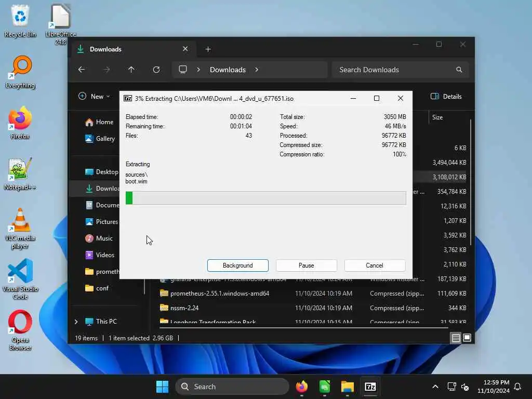Screen dimensions: 532x399
Task: Select Downloads in the sidebar
Action: (x=95, y=188)
